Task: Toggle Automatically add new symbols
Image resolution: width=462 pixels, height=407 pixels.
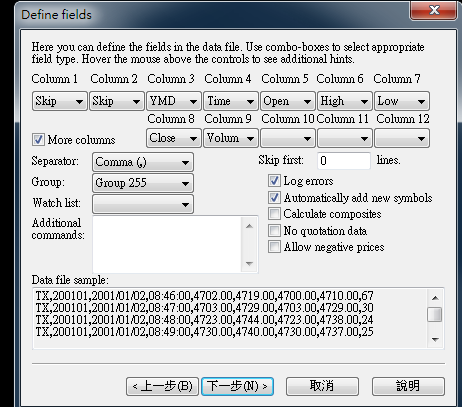Action: pyautogui.click(x=274, y=198)
